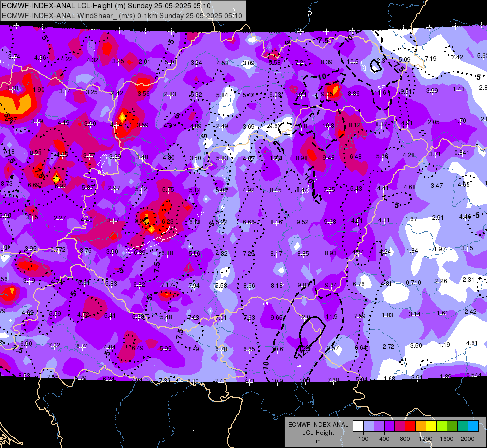The height and width of the screenshot is (448, 487).
Task: Click the wind shear value 7.42
Action: pos(457,57)
